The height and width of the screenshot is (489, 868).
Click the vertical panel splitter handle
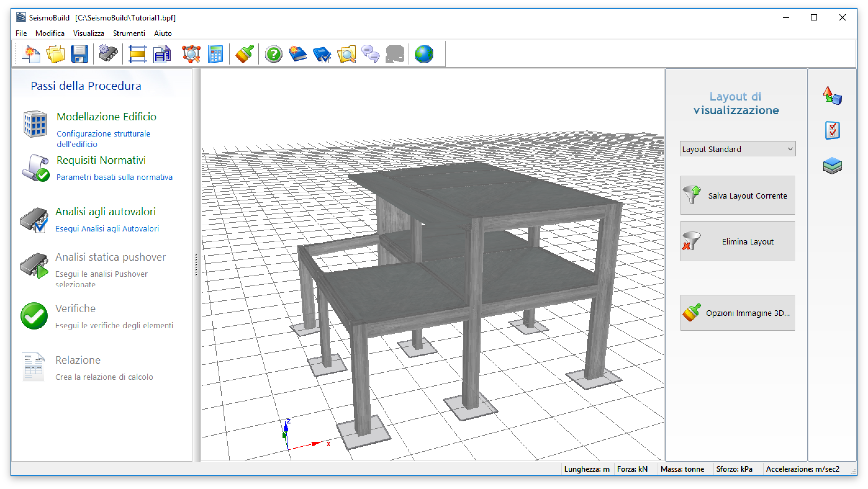pyautogui.click(x=196, y=265)
